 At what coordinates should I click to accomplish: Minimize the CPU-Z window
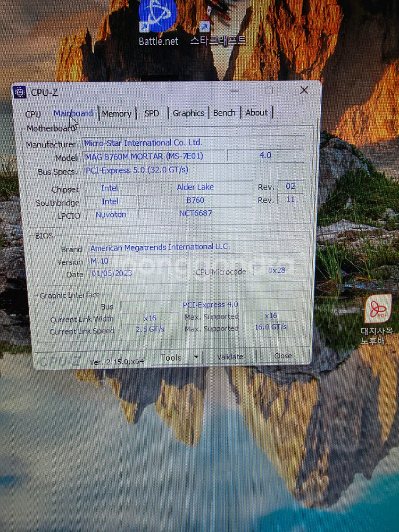pyautogui.click(x=235, y=90)
